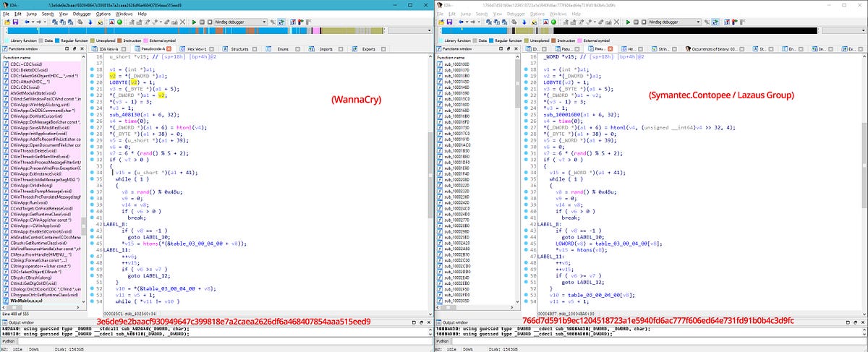Open back-arrow history dropdown, left IDA toolbar
This screenshot has height=352, width=868.
(x=33, y=22)
